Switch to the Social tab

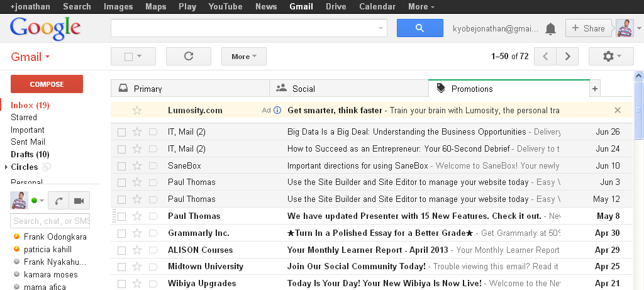[x=348, y=89]
